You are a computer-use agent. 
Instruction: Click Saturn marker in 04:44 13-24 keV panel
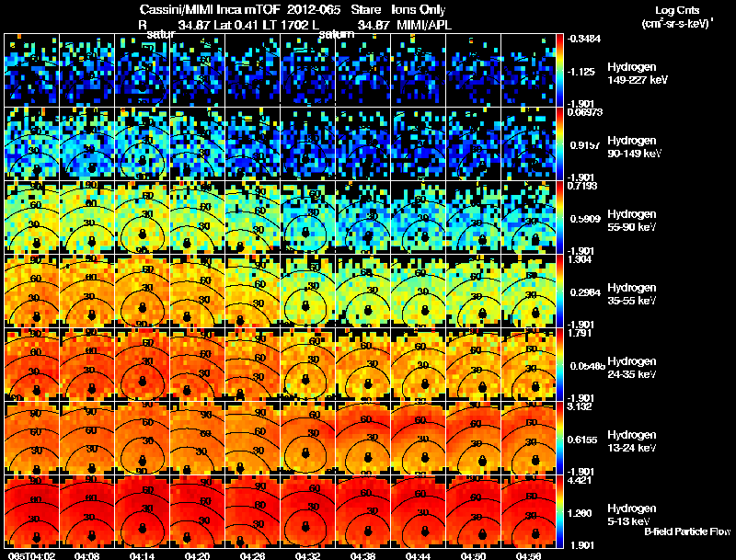click(425, 457)
